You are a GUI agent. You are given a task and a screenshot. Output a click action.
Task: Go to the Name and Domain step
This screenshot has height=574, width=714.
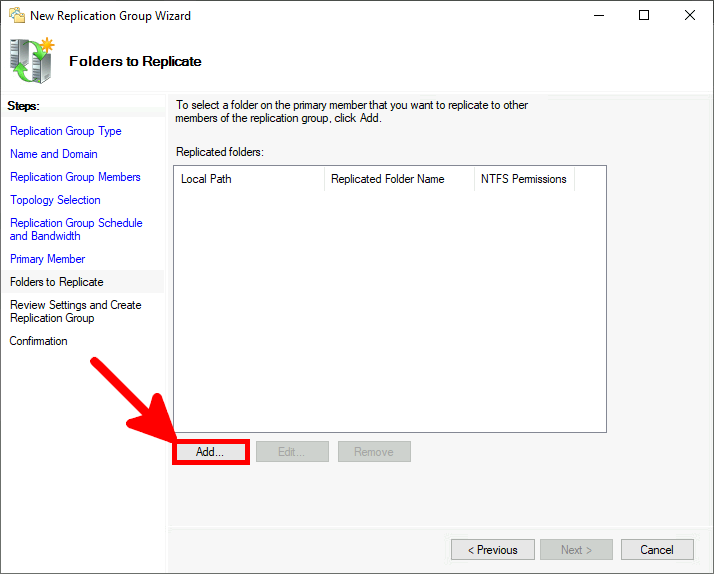[54, 154]
